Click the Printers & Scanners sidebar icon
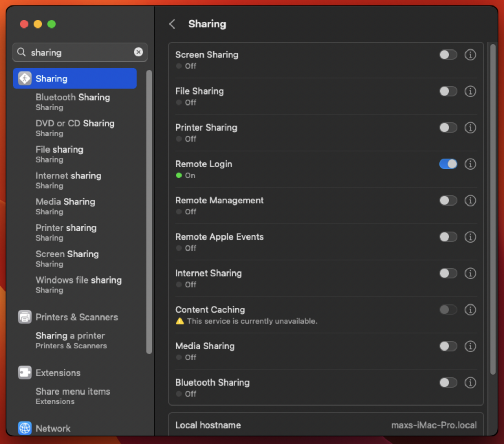Image resolution: width=504 pixels, height=444 pixels. [25, 317]
